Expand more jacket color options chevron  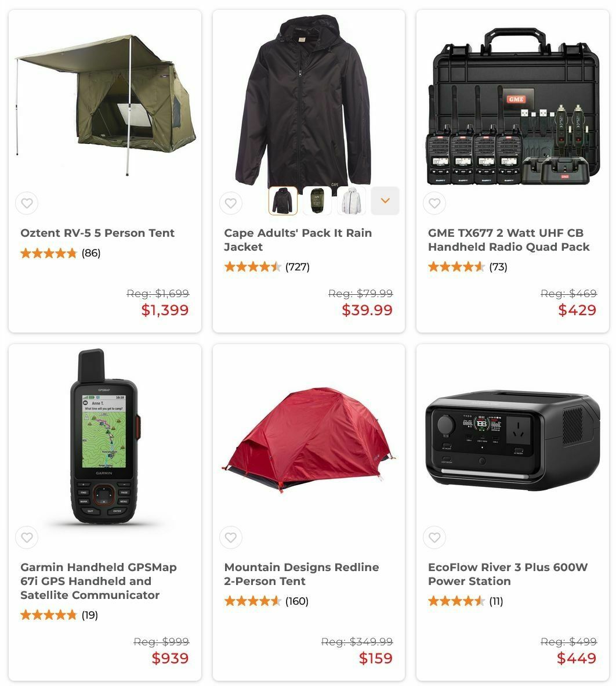click(385, 201)
